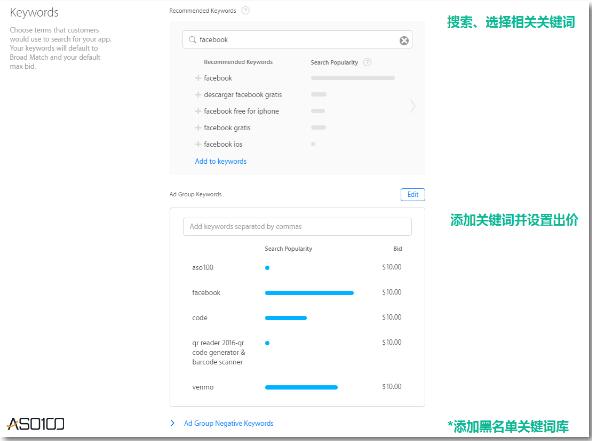Select the aso100 keyword row
Image resolution: width=592 pixels, height=441 pixels.
click(x=297, y=267)
